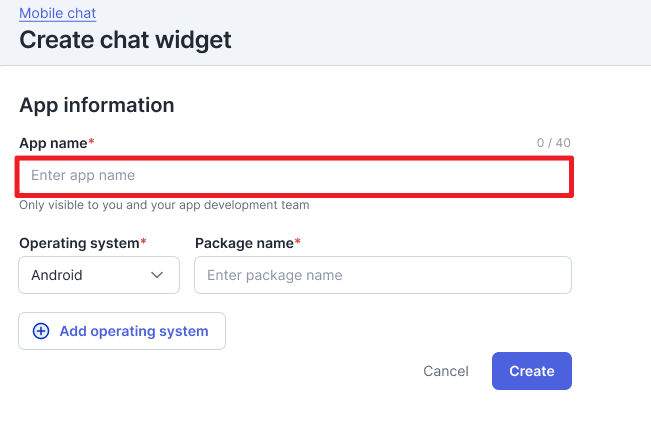Viewport: 651px width, 432px height.
Task: Click the 0 / 40 character counter
Action: 553,143
